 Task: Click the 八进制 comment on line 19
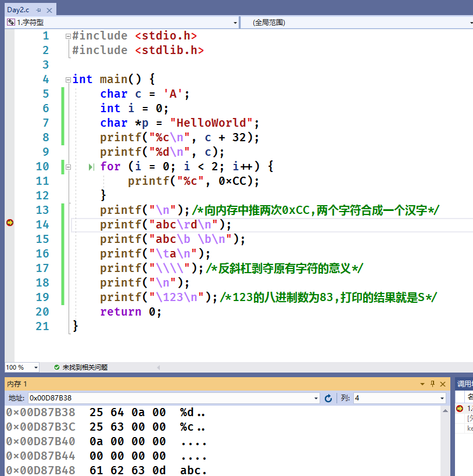click(328, 298)
